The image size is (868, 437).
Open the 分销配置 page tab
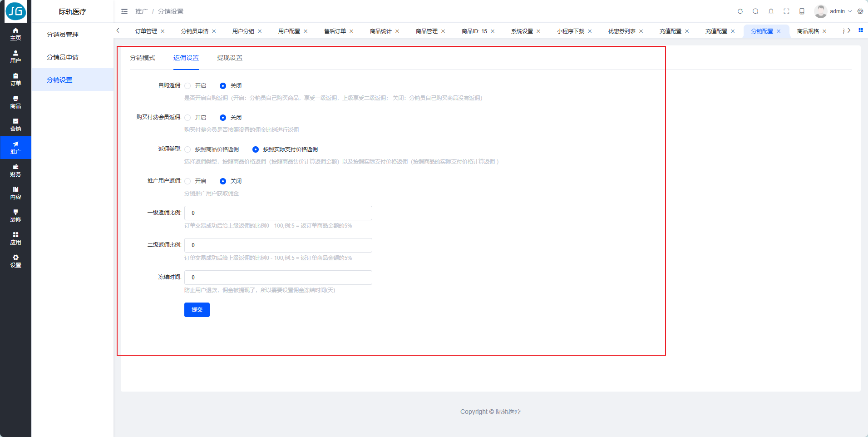(762, 31)
